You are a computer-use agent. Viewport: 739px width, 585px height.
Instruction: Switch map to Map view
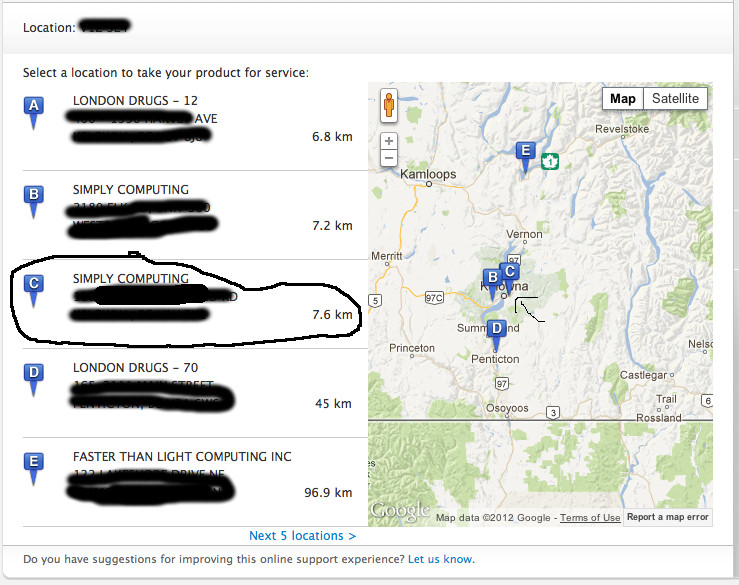[623, 99]
